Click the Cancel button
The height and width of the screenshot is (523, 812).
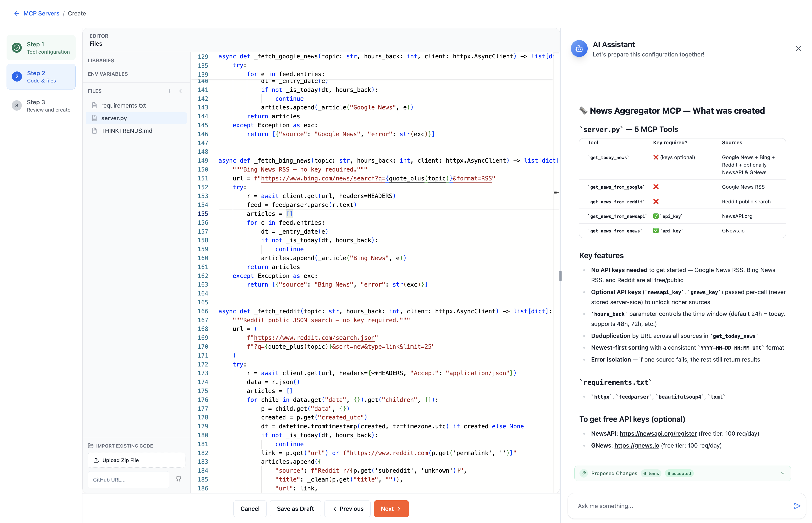click(250, 509)
